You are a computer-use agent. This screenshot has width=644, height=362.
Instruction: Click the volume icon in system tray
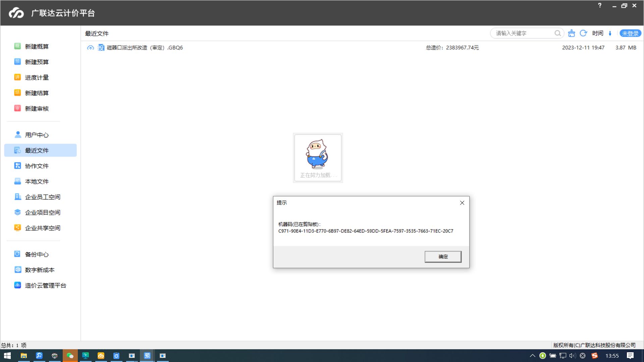click(572, 356)
